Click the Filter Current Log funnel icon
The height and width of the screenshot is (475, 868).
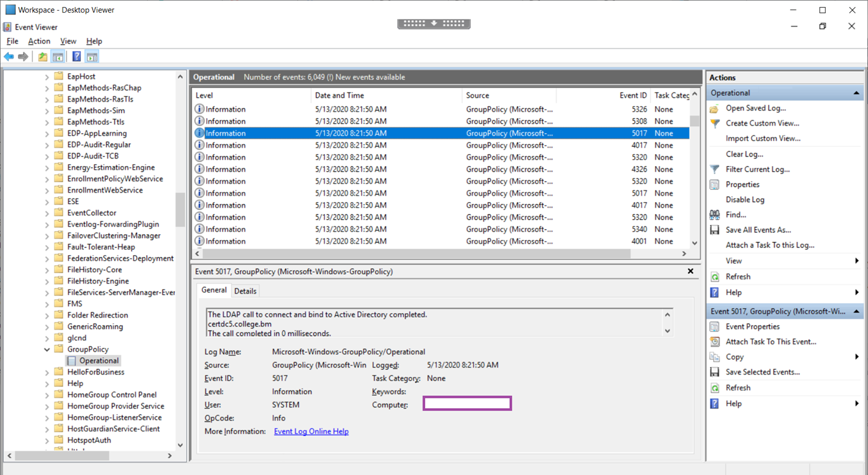click(x=714, y=169)
